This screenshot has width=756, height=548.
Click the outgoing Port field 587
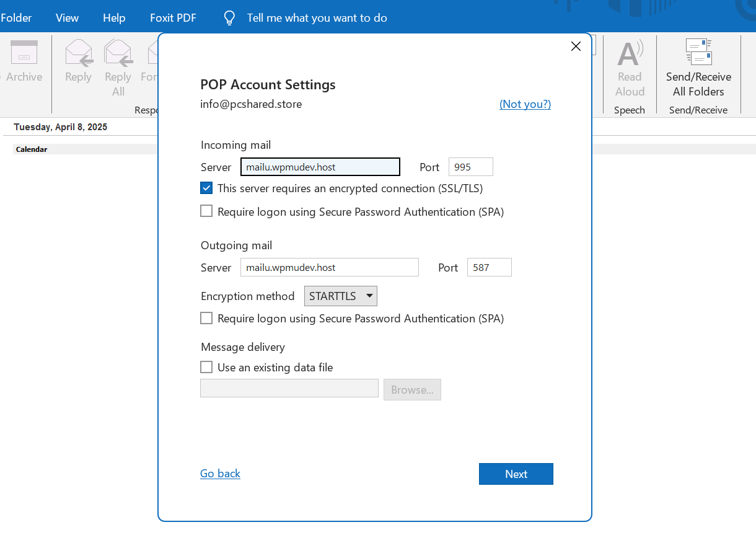pos(490,267)
